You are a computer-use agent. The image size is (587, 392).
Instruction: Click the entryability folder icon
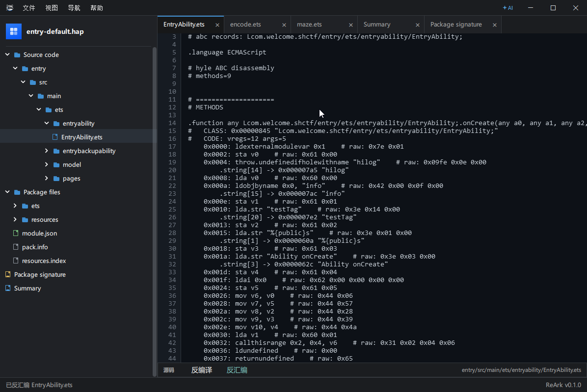coord(56,124)
